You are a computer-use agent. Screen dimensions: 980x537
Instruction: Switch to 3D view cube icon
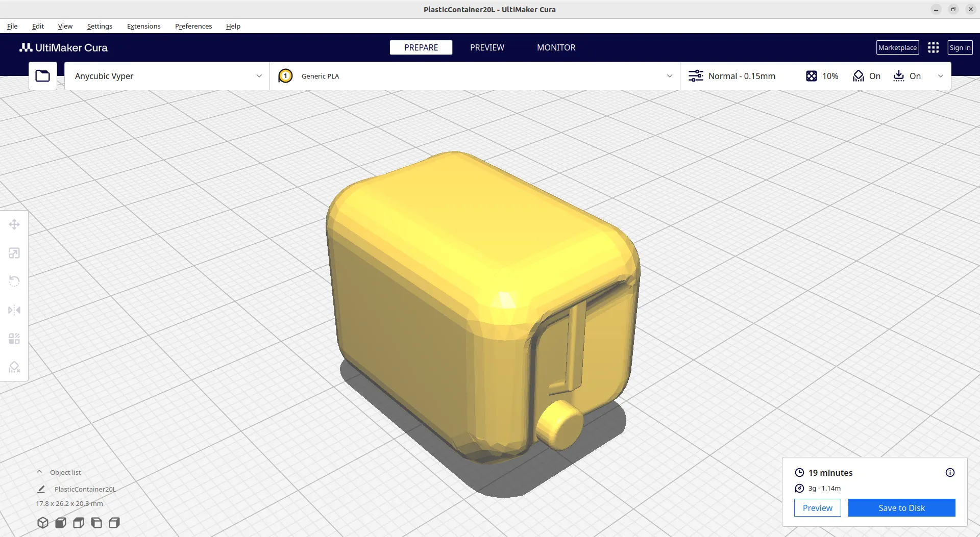(43, 523)
